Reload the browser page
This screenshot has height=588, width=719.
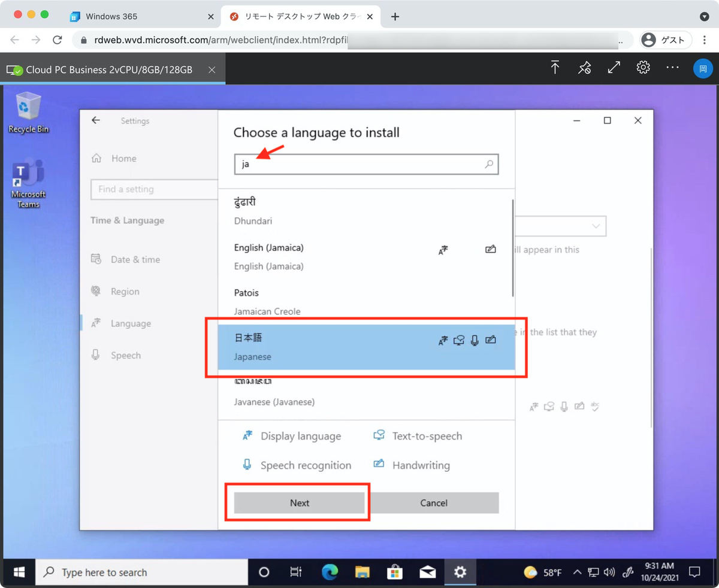58,40
